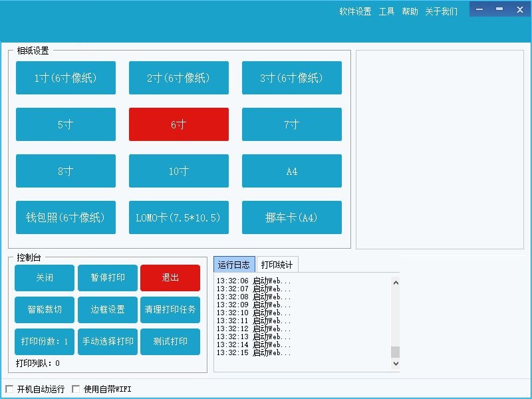Select the 1寸(6寸像纸) paper size
This screenshot has height=399, width=532.
(x=66, y=78)
